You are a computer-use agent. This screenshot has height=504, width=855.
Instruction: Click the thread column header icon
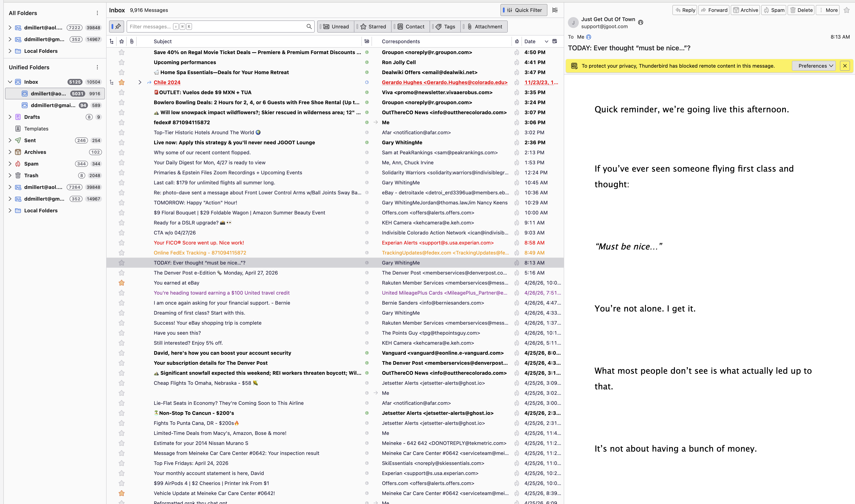point(111,41)
